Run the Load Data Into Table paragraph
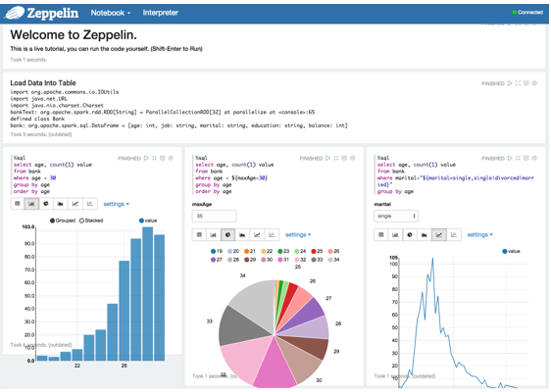The width and height of the screenshot is (551, 392). (x=510, y=83)
